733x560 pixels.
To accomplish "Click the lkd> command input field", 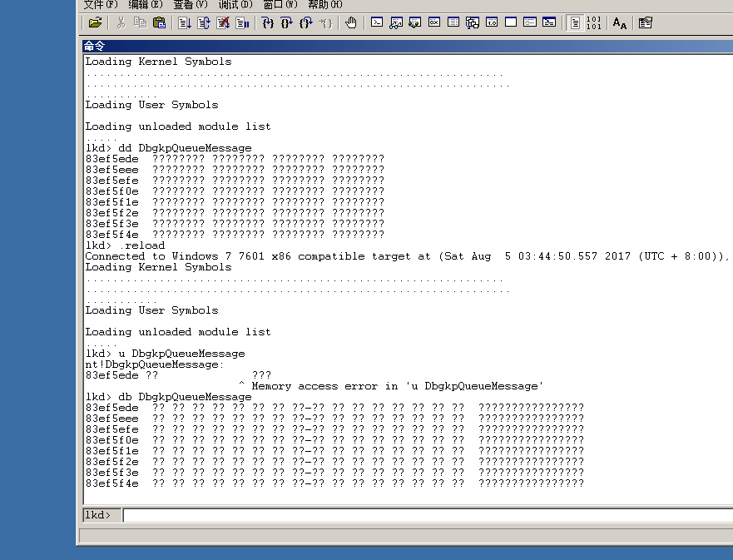I will pos(428,515).
